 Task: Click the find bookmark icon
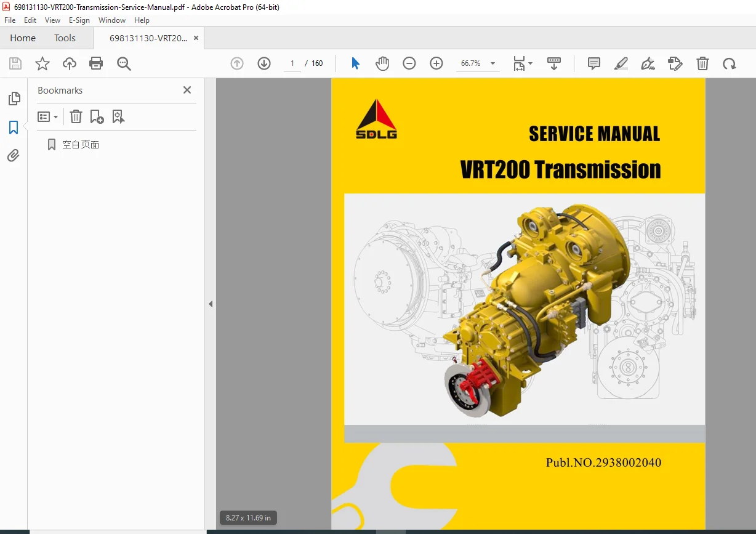(118, 116)
